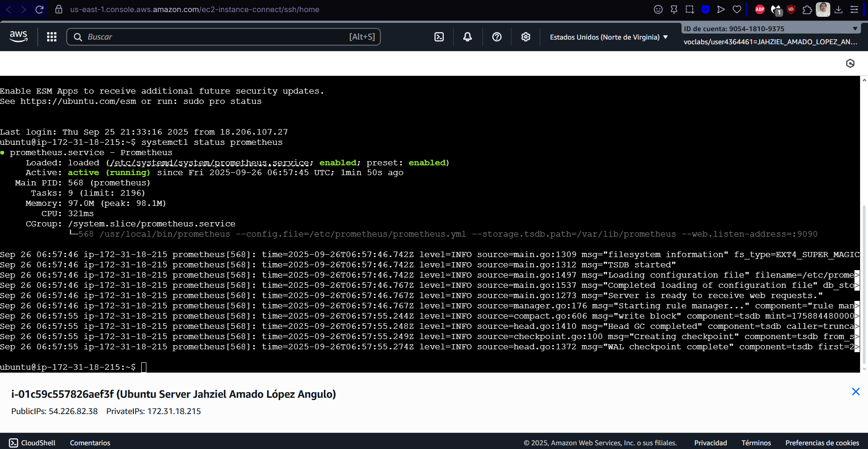Open Comentarios feedback link
Viewport: 868px width, 449px height.
coord(90,443)
